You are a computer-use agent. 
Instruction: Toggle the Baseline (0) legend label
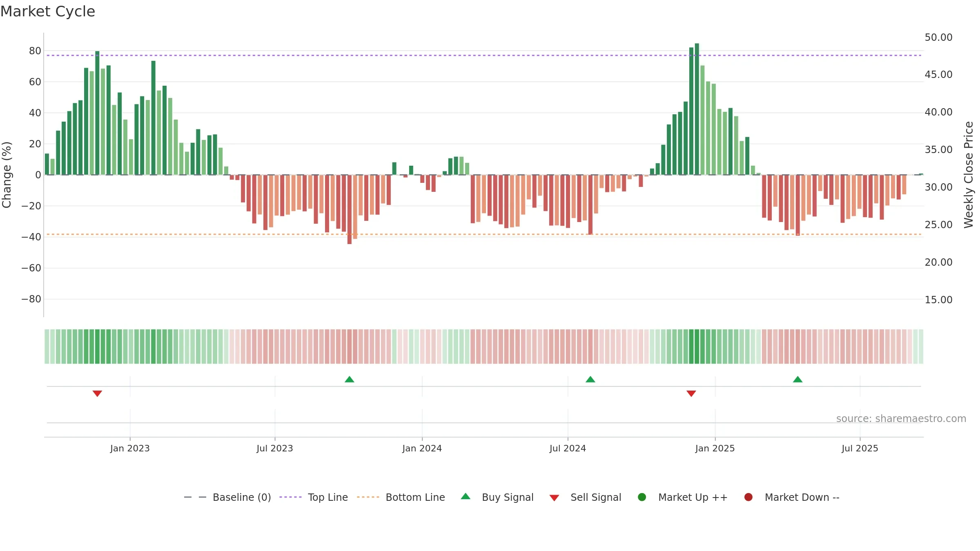(242, 497)
